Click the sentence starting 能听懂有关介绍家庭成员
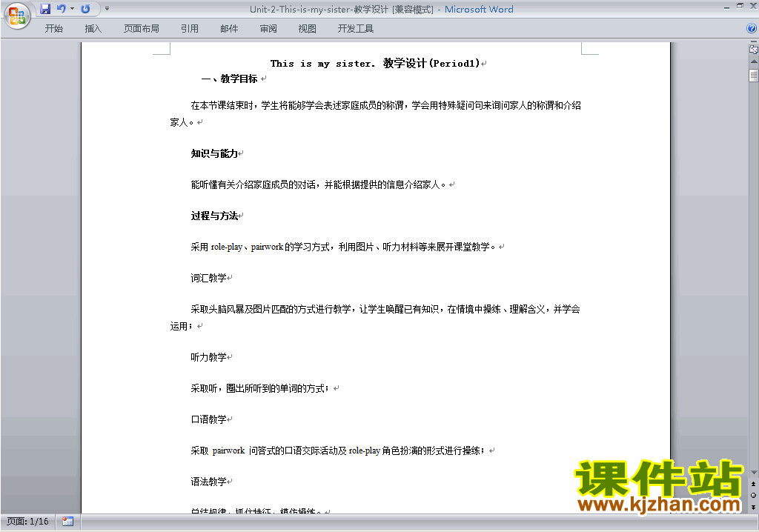This screenshot has width=759, height=532. click(x=318, y=184)
